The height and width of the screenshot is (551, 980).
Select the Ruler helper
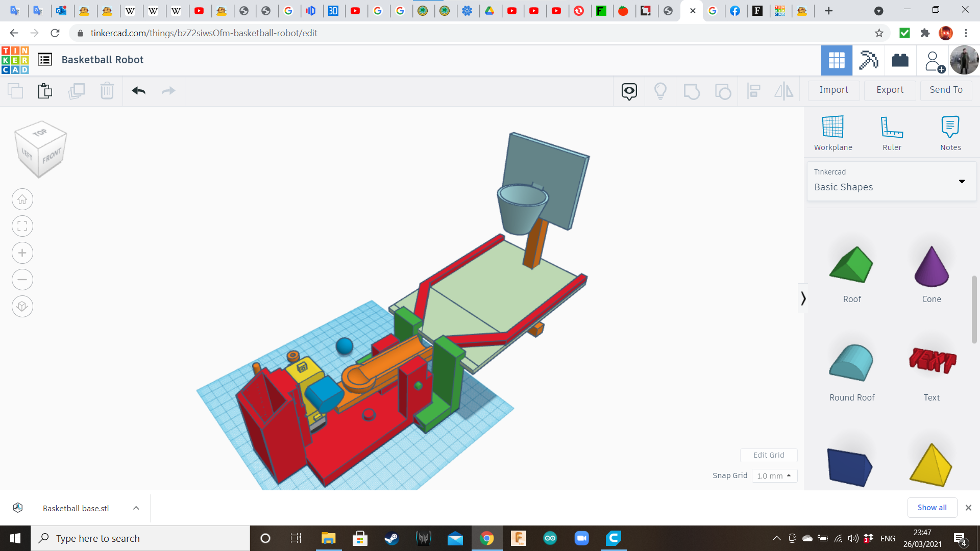pos(892,132)
